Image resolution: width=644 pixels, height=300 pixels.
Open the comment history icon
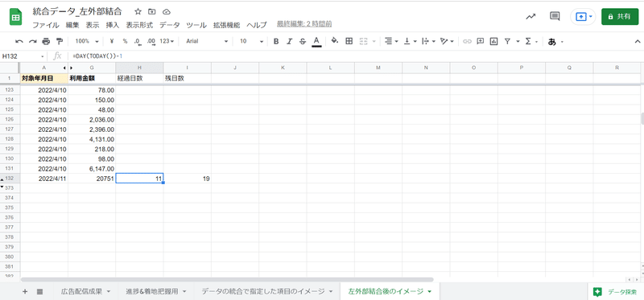tap(555, 16)
